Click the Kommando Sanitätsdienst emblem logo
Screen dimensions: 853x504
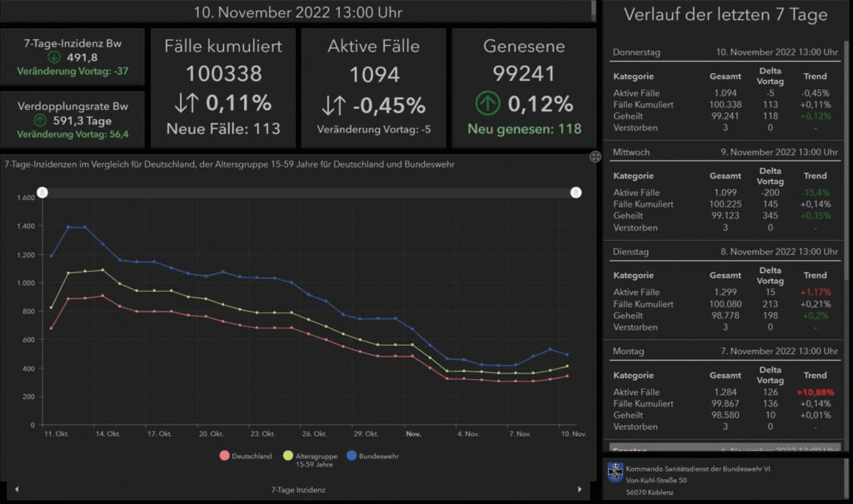tap(615, 472)
